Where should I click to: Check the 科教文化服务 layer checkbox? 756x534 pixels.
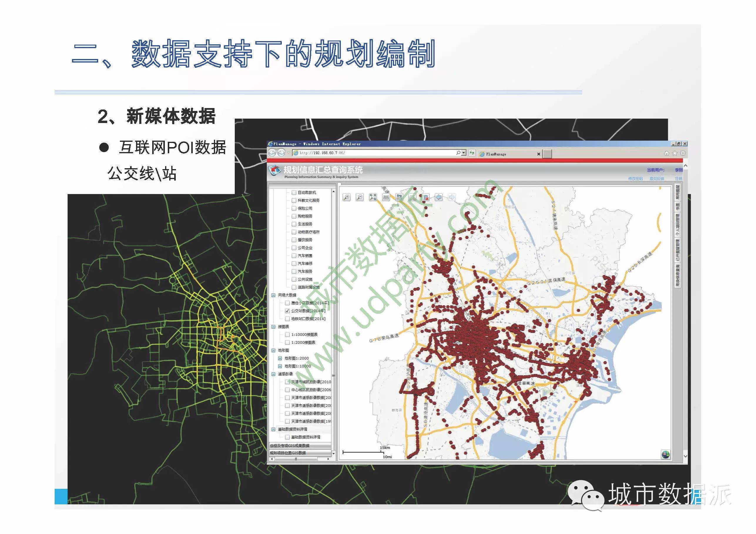pyautogui.click(x=294, y=201)
